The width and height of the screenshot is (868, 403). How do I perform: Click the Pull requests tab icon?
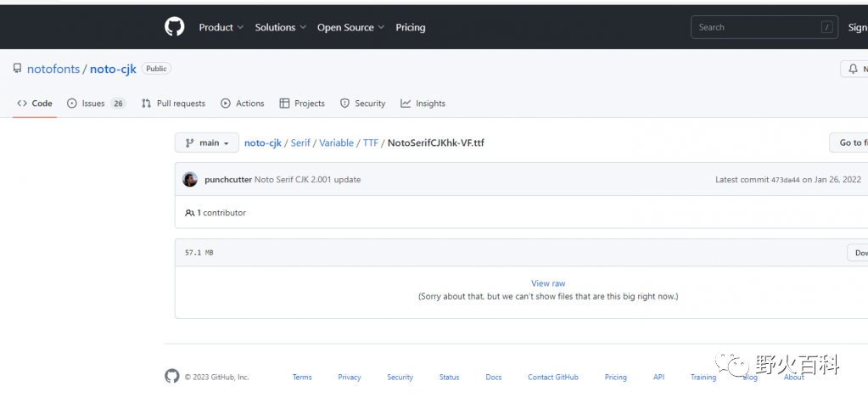point(146,104)
